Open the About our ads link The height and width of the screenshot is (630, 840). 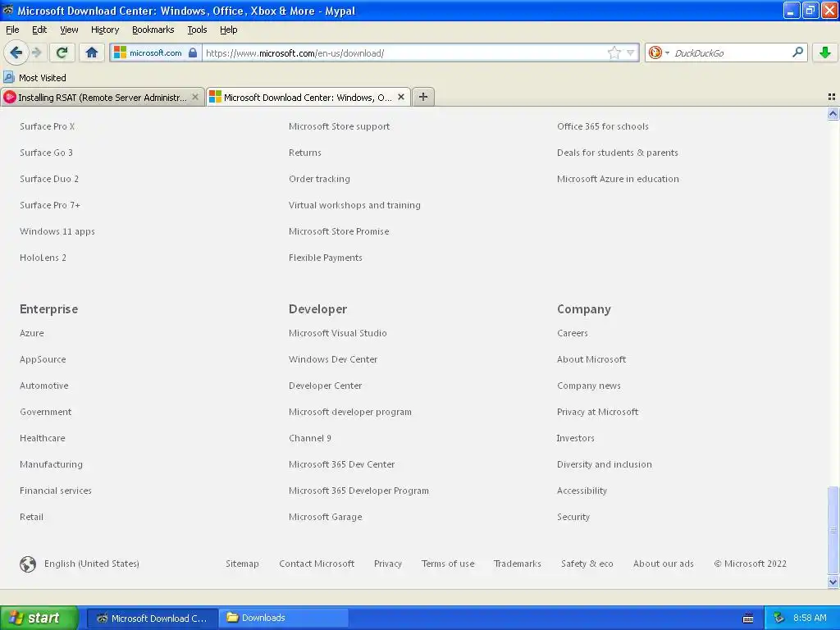point(663,564)
